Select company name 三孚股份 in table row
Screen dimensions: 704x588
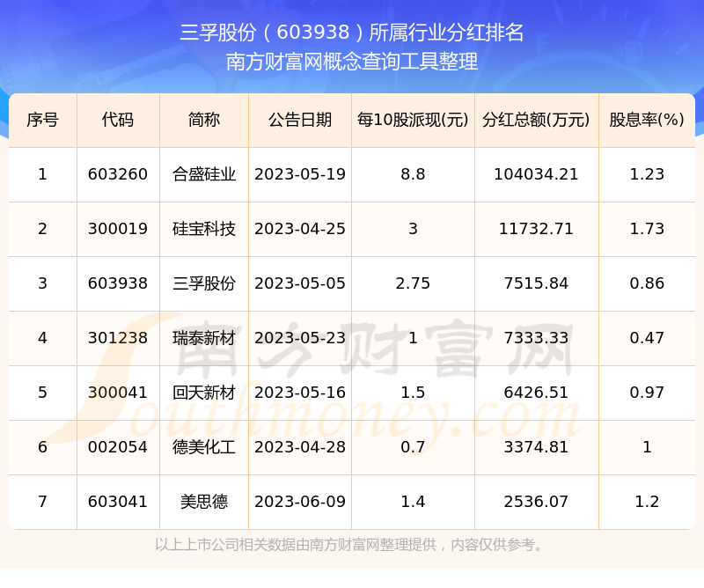pyautogui.click(x=204, y=283)
